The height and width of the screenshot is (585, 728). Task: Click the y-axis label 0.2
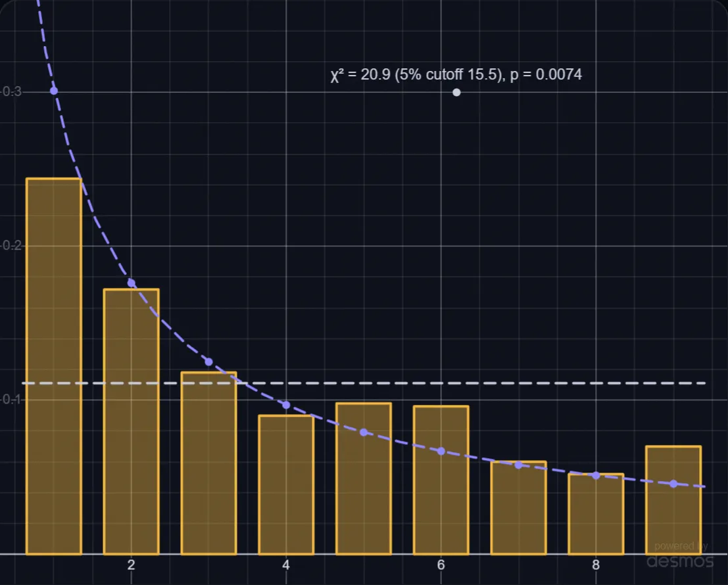[x=12, y=245]
